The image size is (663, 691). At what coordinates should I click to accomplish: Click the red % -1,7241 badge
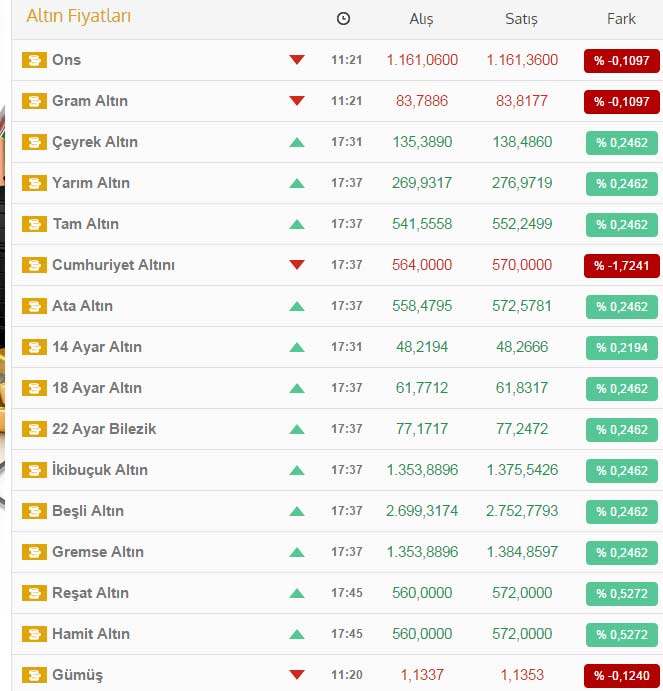pyautogui.click(x=621, y=265)
